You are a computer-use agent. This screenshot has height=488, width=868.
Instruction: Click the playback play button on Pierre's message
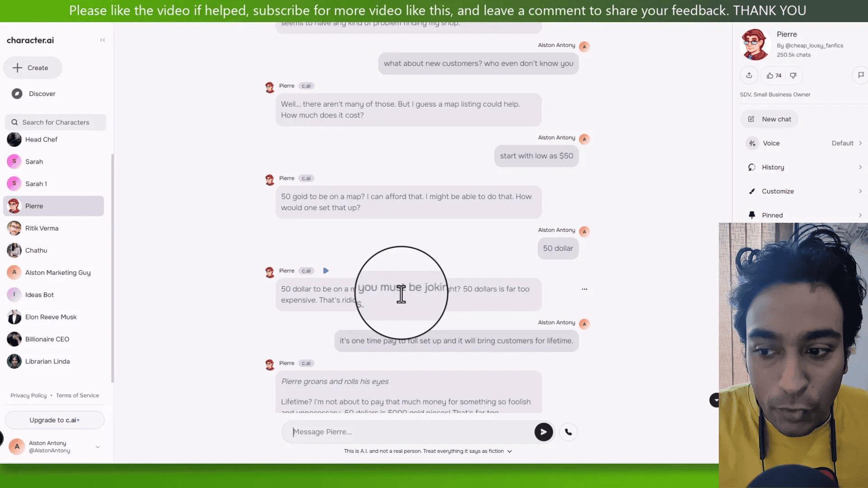pos(325,271)
